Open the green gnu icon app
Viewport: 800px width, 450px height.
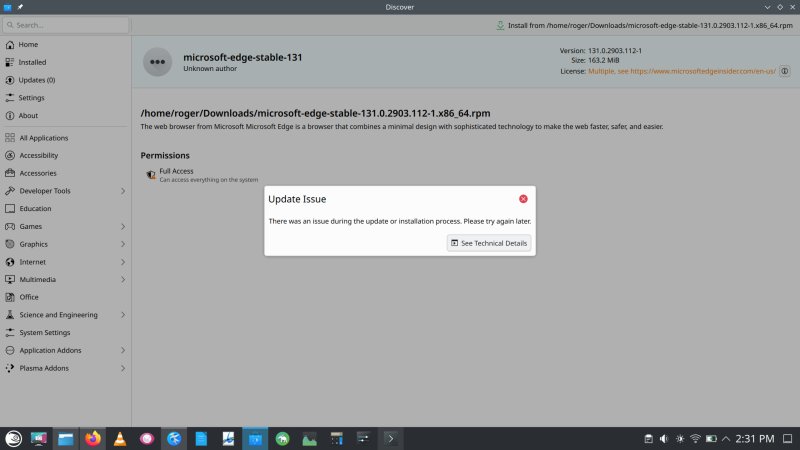282,439
